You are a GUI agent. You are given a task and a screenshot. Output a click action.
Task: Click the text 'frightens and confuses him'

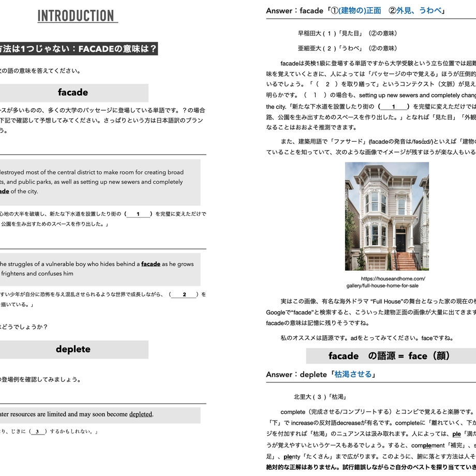37,274
